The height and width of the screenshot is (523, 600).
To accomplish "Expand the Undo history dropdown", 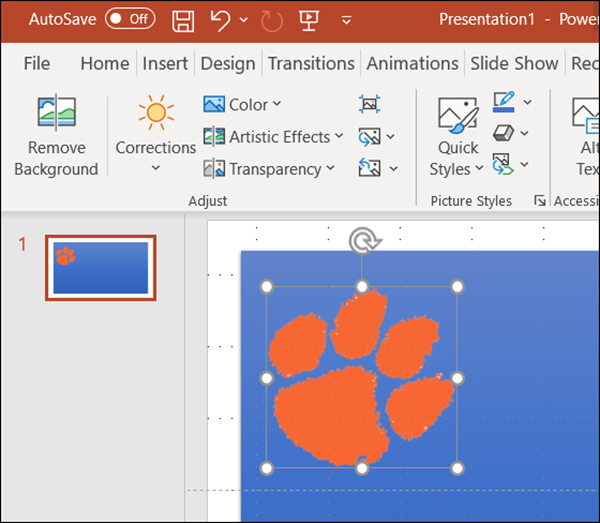I will tap(244, 20).
